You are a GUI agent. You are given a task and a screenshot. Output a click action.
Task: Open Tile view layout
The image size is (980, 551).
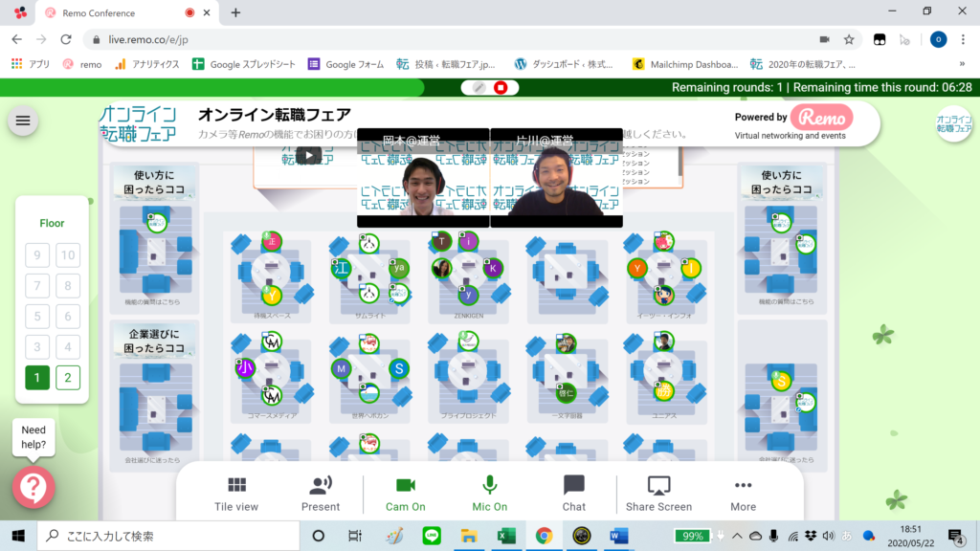tap(236, 494)
